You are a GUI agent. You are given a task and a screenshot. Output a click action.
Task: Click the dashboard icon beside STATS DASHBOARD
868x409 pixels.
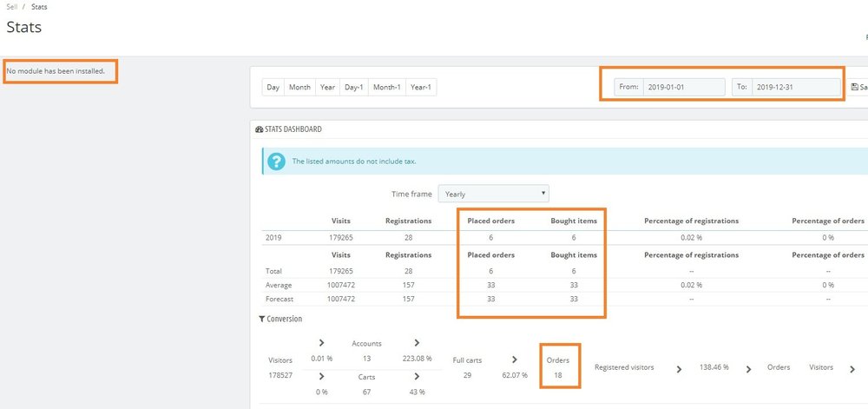(259, 129)
